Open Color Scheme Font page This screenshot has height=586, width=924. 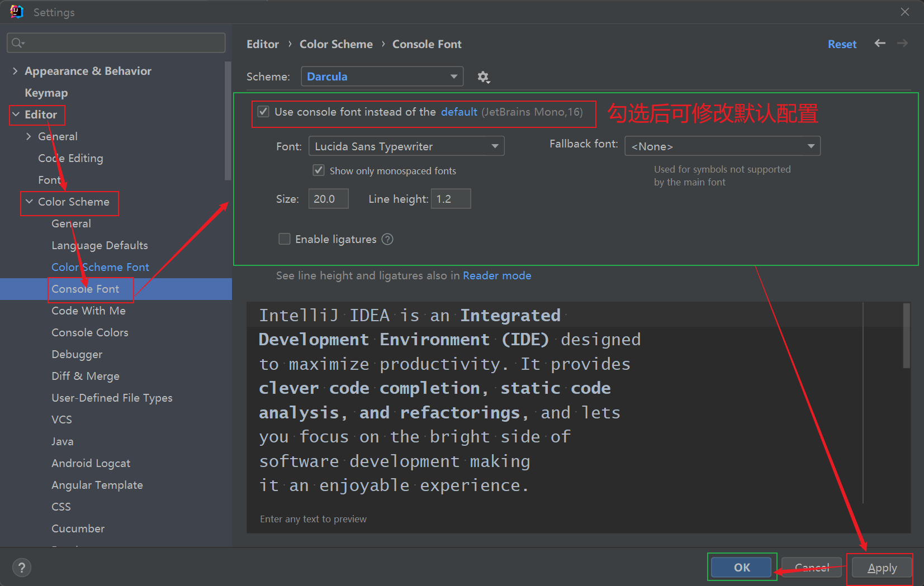click(x=100, y=267)
